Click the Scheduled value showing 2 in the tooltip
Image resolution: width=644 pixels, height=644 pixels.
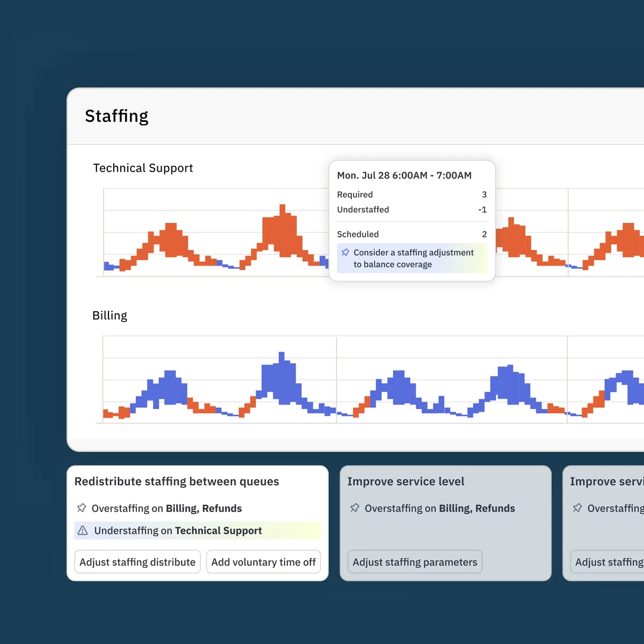coord(484,234)
